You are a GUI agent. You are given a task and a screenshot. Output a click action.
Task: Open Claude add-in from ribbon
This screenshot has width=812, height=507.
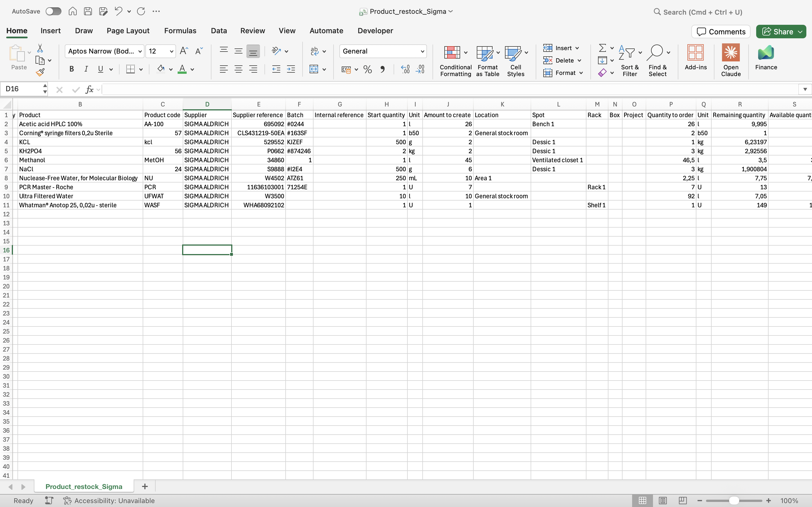click(731, 60)
